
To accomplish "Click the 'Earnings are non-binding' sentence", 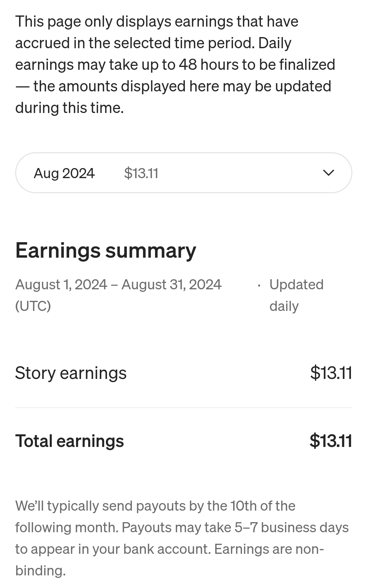I will [269, 549].
